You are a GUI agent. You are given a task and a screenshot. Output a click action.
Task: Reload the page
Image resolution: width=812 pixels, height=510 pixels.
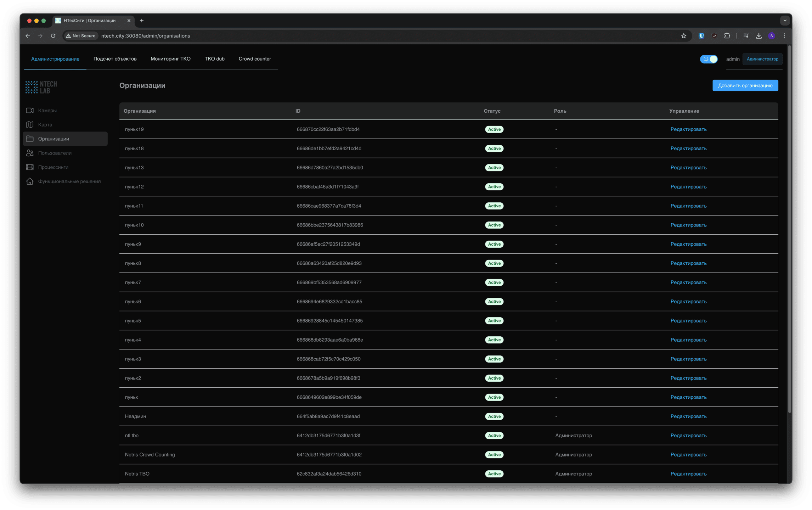click(53, 36)
